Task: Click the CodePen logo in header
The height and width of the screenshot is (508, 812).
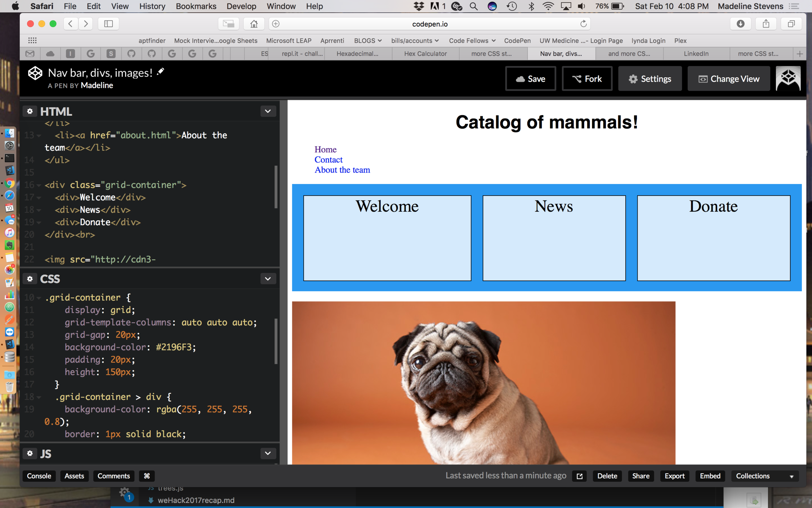Action: click(35, 73)
